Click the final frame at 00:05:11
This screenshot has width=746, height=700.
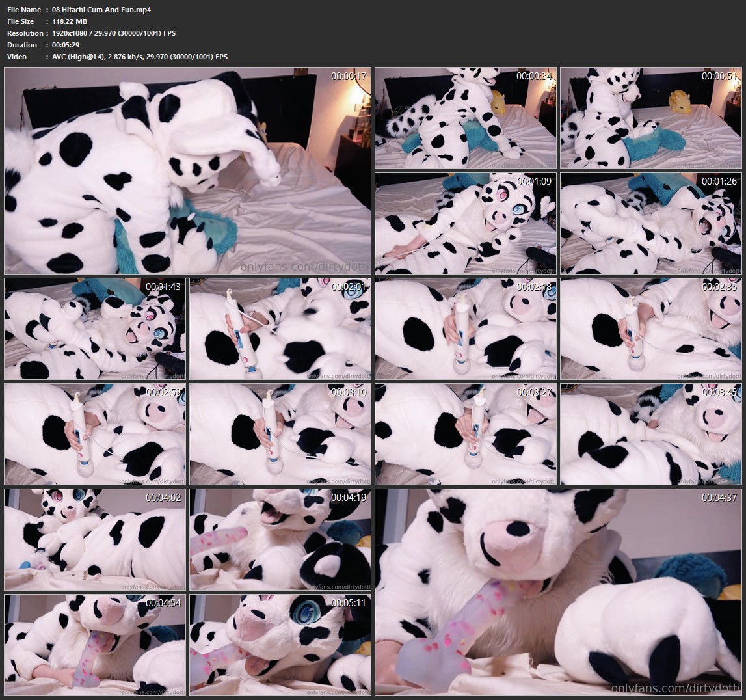pos(280,645)
